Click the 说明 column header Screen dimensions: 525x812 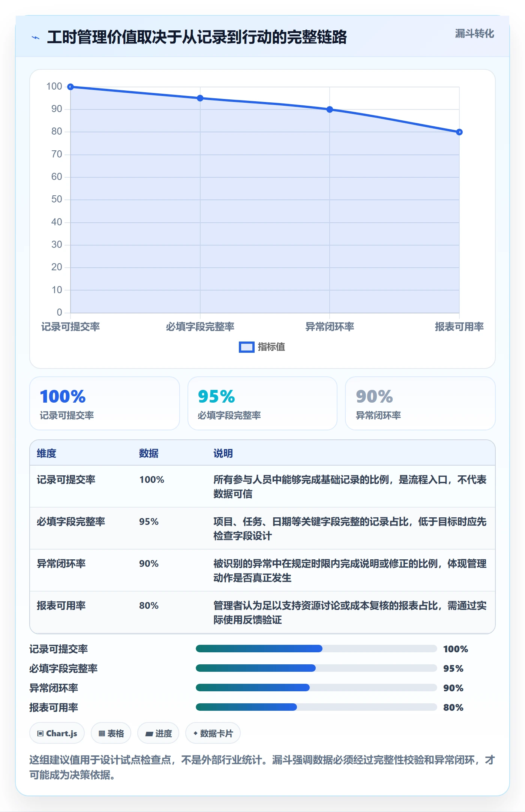223,453
